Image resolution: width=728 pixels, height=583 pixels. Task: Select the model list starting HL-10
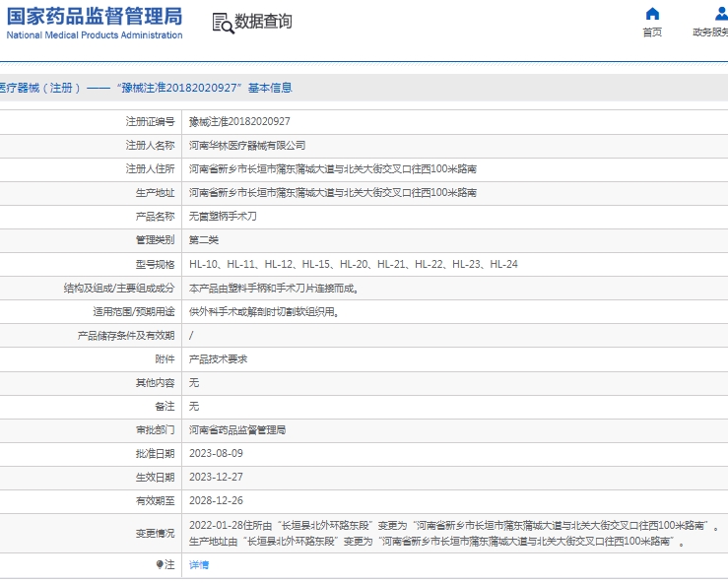354,264
